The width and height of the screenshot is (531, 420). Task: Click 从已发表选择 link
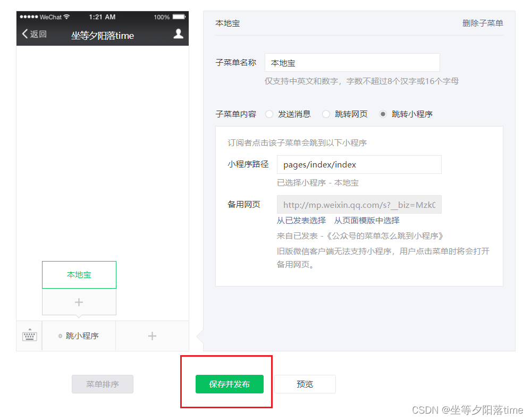(301, 221)
